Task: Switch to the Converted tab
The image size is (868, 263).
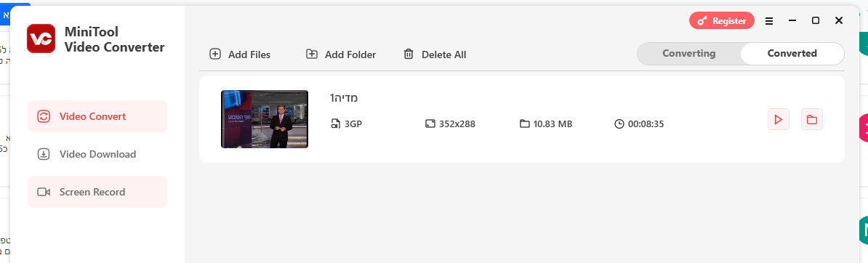Action: 792,54
